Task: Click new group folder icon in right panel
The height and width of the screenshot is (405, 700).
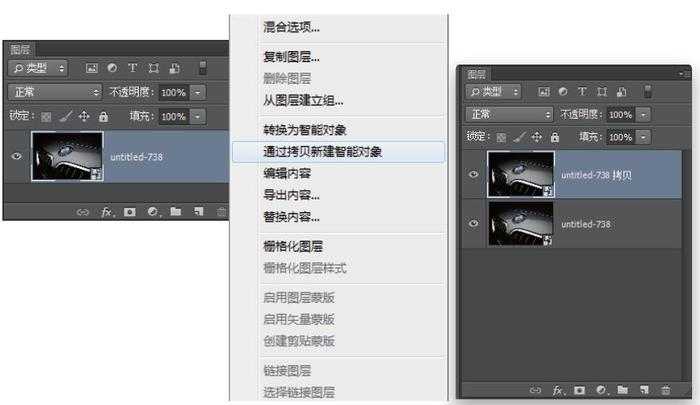Action: pos(623,390)
